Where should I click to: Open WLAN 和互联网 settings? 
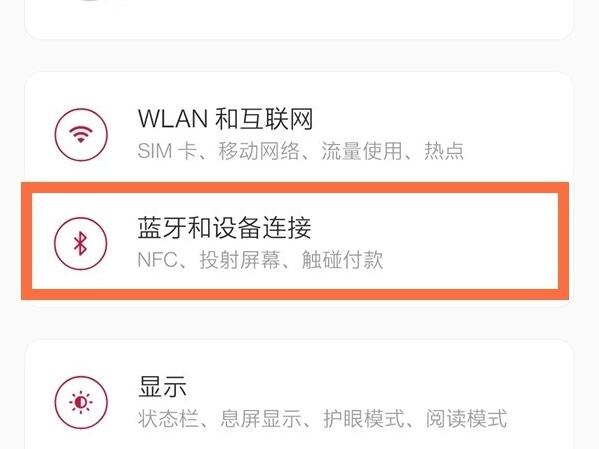(299, 134)
